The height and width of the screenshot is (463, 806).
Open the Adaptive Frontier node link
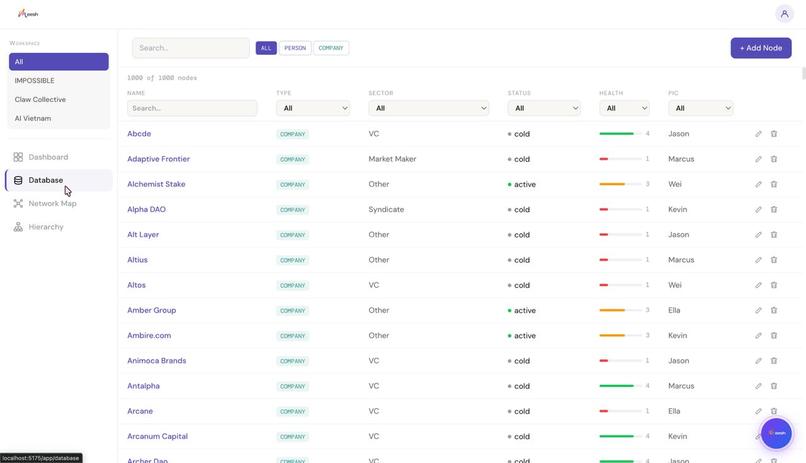point(158,159)
